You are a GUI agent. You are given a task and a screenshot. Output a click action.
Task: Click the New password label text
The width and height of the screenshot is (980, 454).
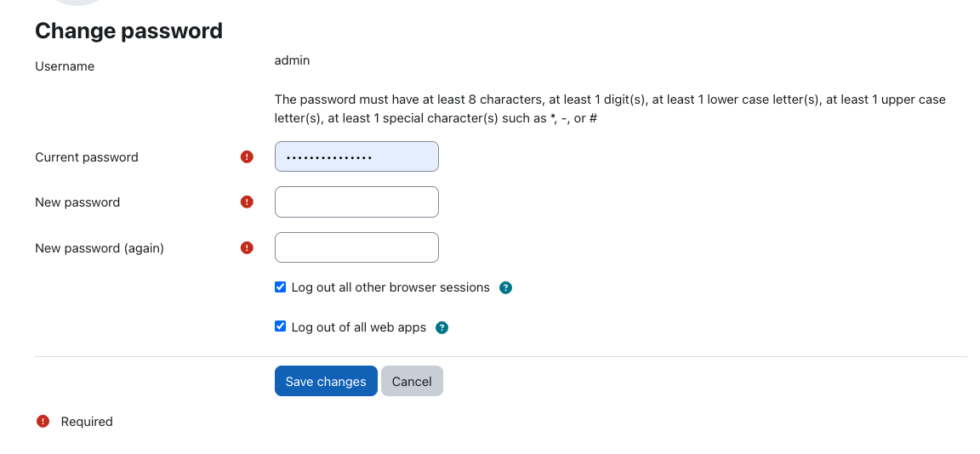[x=77, y=202]
